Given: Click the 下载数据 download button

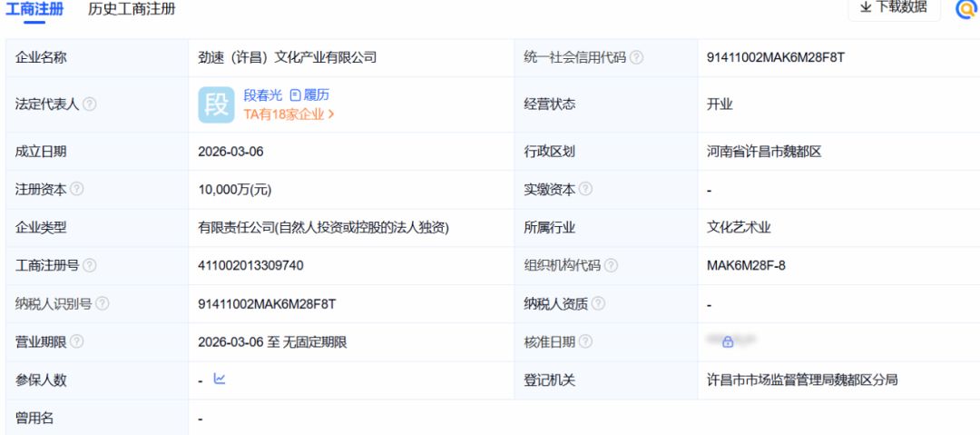Looking at the screenshot, I should 894,7.
